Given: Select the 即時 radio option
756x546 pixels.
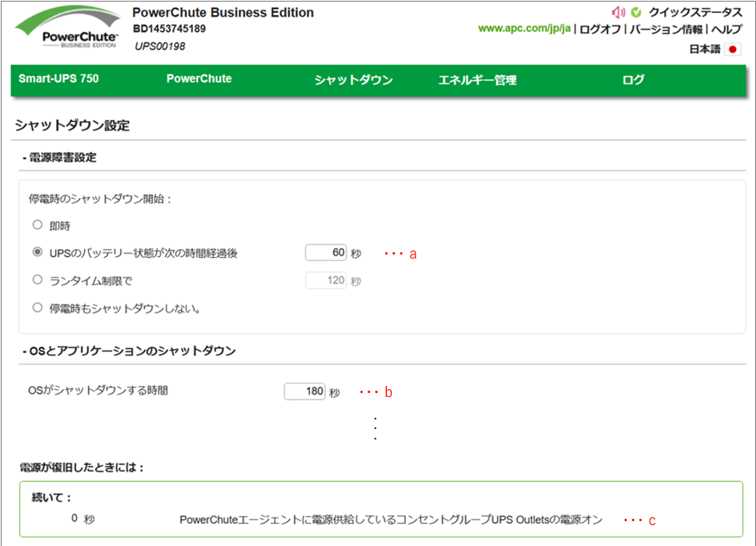Looking at the screenshot, I should (38, 225).
